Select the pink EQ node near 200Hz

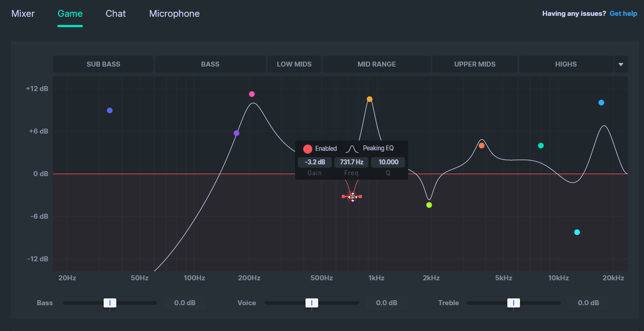tap(252, 94)
